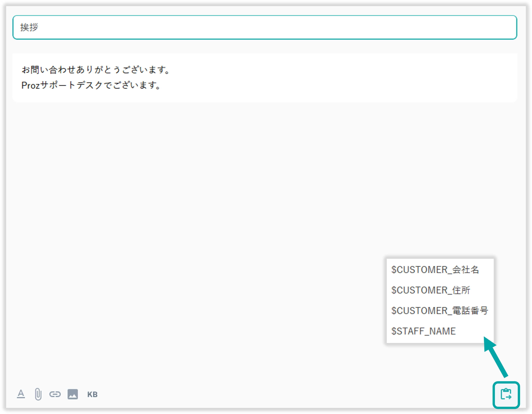The width and height of the screenshot is (532, 414).
Task: Insert a hyperlink using the link icon
Action: coord(55,394)
